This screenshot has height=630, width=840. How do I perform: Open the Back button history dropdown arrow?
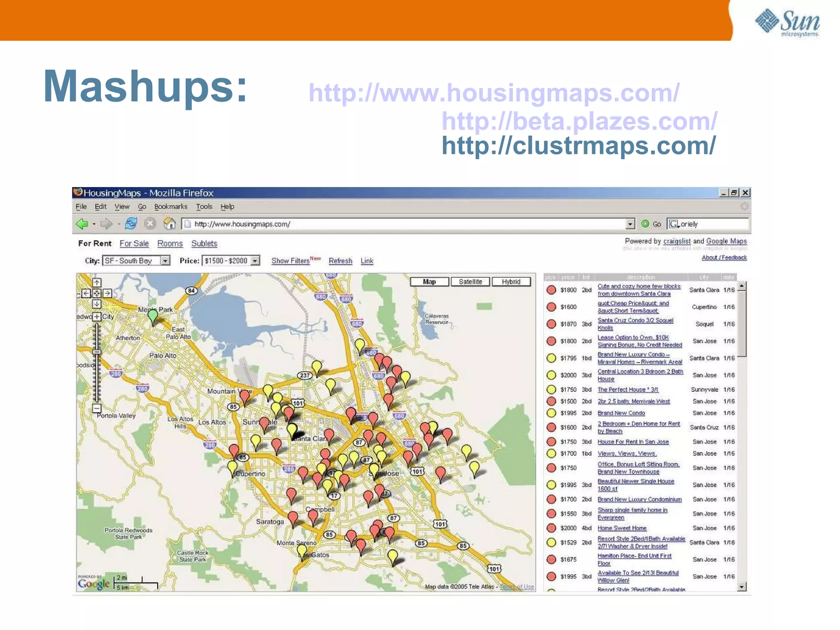94,224
